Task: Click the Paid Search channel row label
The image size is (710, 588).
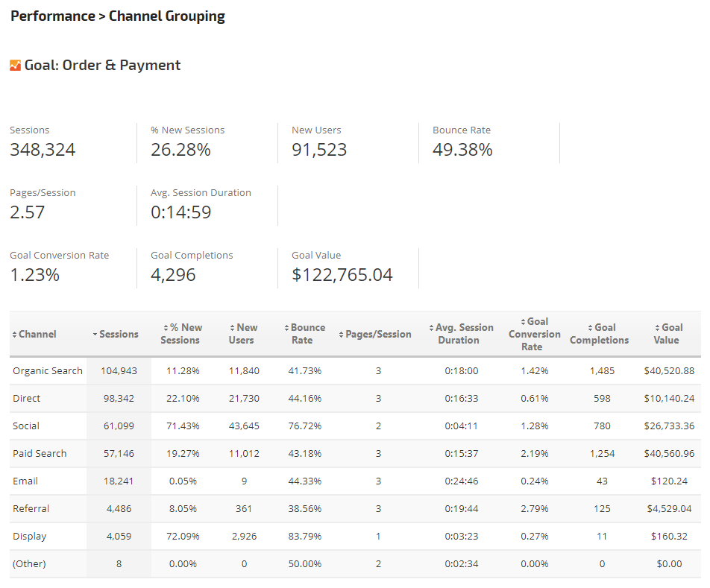Action: point(40,454)
